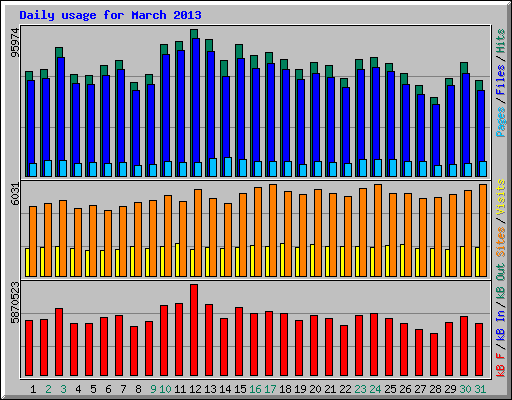Select the cyan pages bar for day 1
512x400 pixels.
click(x=33, y=170)
